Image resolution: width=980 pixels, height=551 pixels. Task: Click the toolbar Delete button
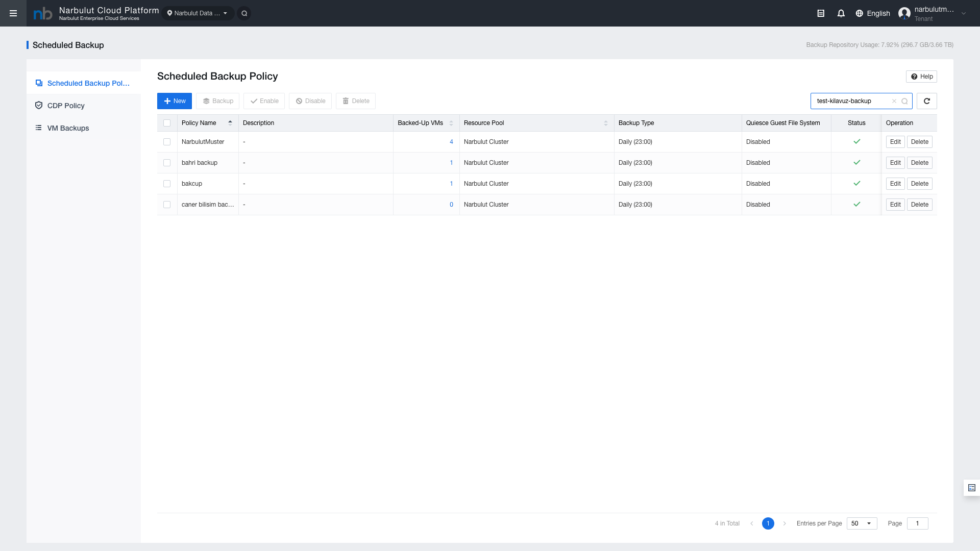[356, 101]
